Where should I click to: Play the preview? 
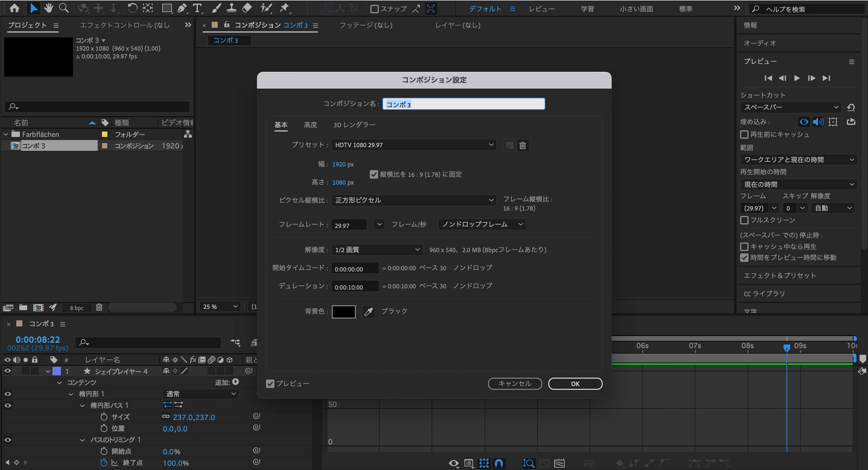coord(797,78)
